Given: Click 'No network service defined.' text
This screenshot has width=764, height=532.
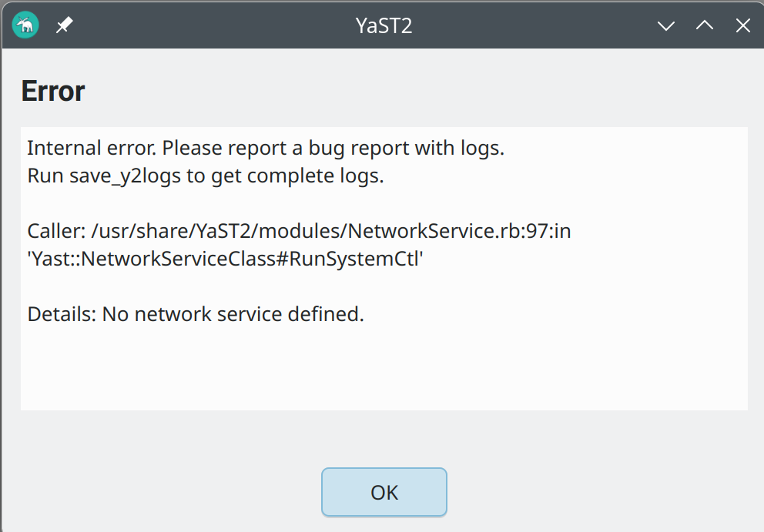Looking at the screenshot, I should pyautogui.click(x=233, y=314).
